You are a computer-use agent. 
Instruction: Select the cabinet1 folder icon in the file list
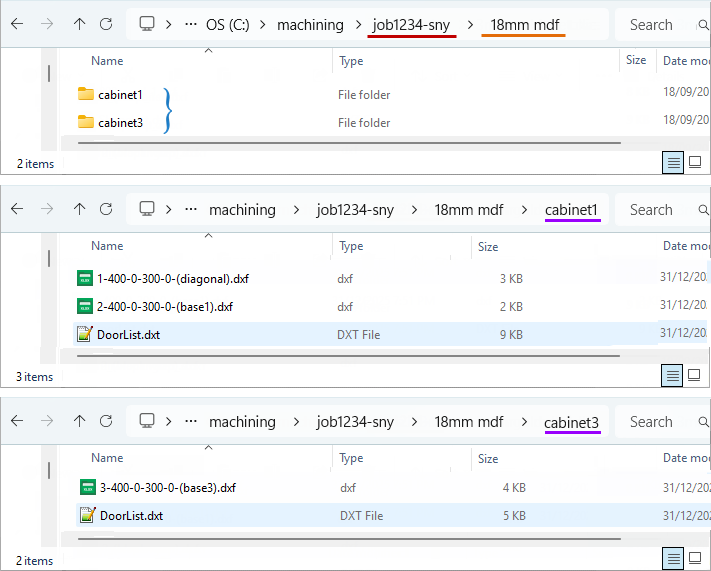coord(86,95)
